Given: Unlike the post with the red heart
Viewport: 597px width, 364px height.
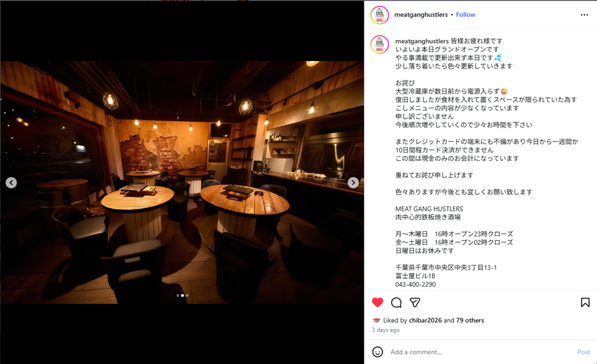Looking at the screenshot, I should (377, 302).
